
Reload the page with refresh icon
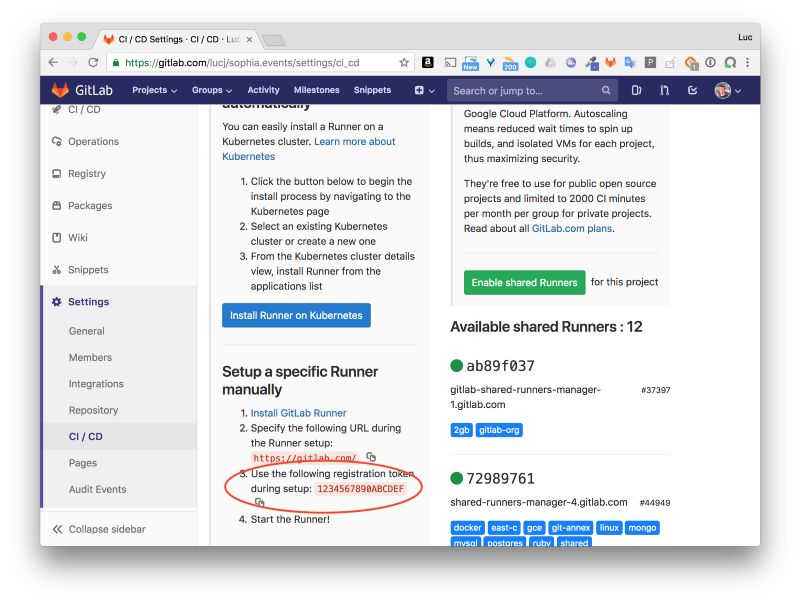[93, 62]
